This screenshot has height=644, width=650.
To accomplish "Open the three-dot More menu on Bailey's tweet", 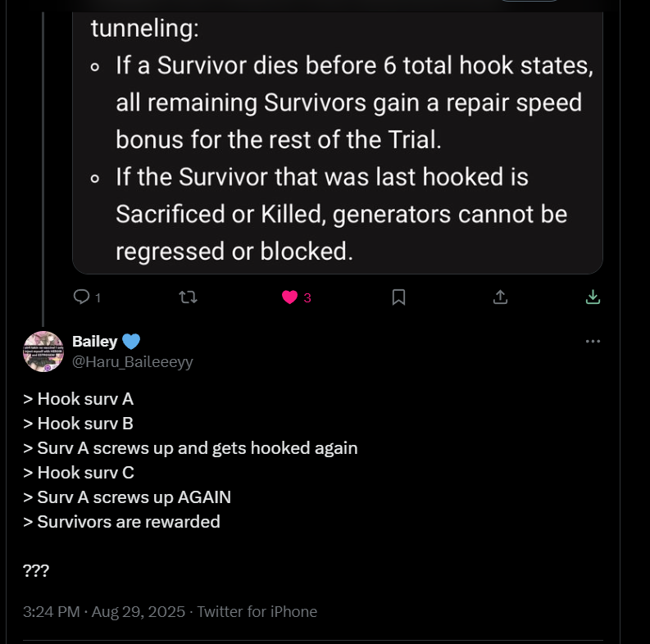I will click(593, 342).
